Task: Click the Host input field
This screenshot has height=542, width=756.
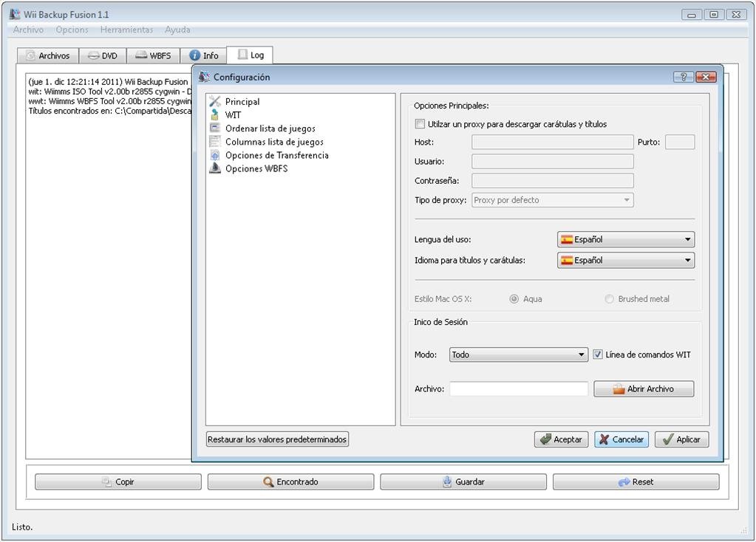Action: coord(553,142)
